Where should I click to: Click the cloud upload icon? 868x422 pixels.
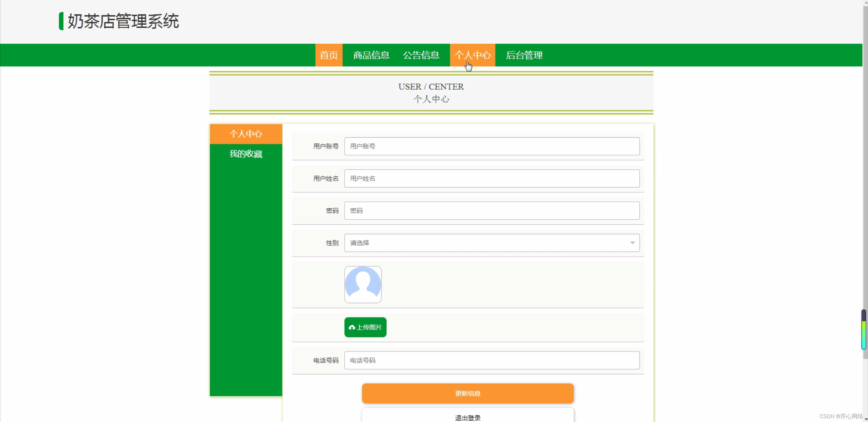(x=352, y=327)
